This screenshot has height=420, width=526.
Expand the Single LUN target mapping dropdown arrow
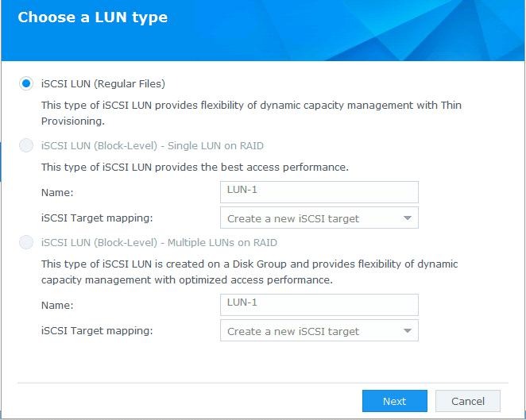407,218
